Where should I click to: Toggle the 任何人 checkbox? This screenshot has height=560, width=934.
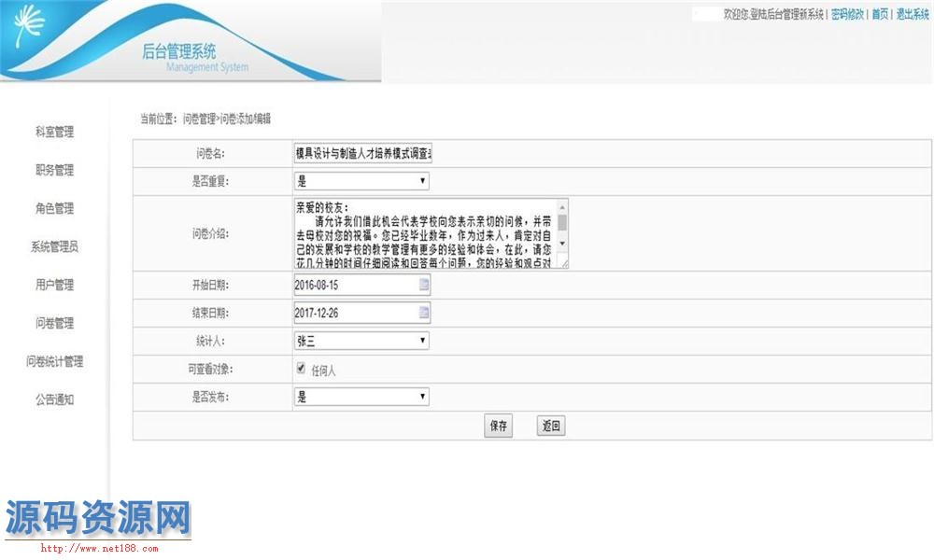pos(301,369)
